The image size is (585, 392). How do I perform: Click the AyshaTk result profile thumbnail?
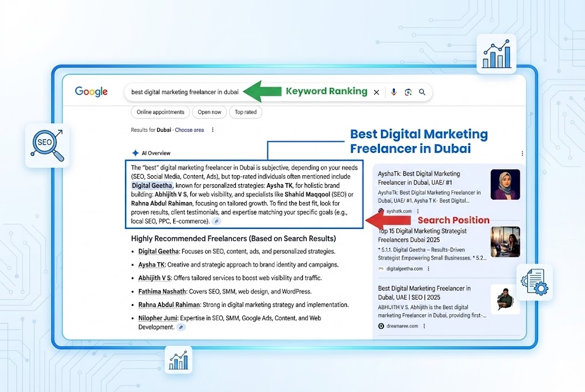506,184
